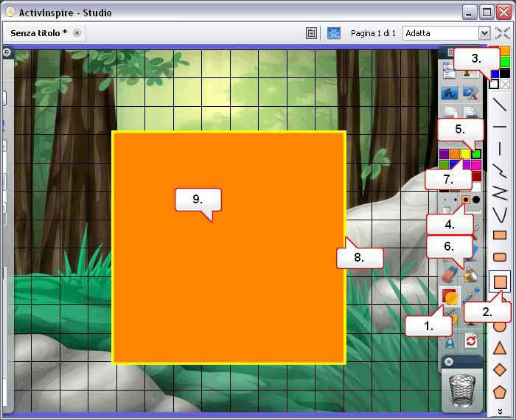Click the Reset Page icon
Screen dimensions: 516x420
click(x=471, y=340)
